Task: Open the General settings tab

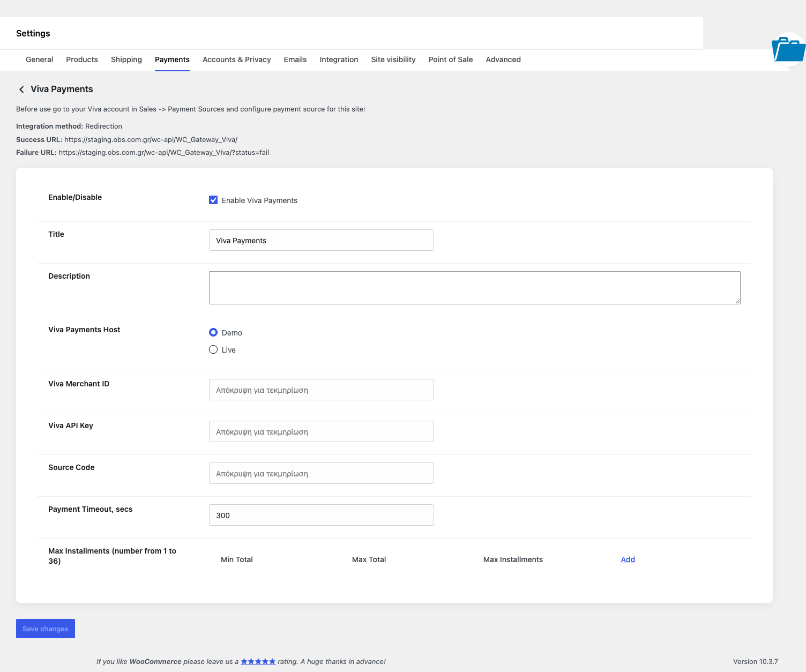Action: coord(40,59)
